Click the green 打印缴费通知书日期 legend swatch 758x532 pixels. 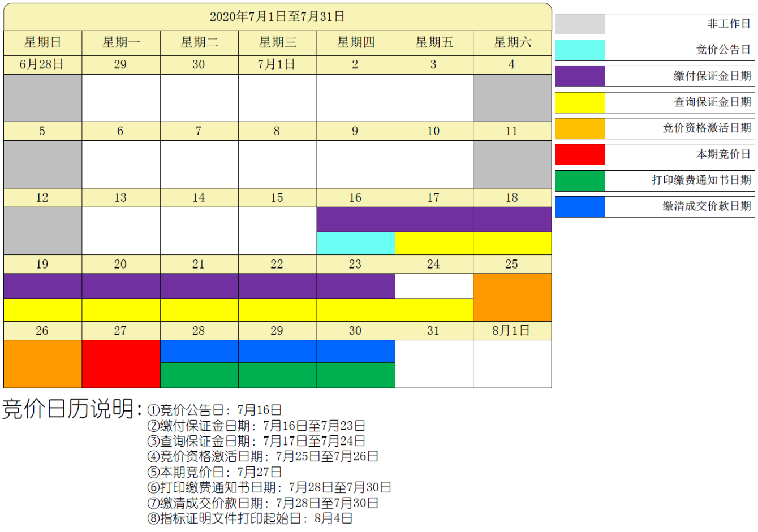(x=580, y=181)
